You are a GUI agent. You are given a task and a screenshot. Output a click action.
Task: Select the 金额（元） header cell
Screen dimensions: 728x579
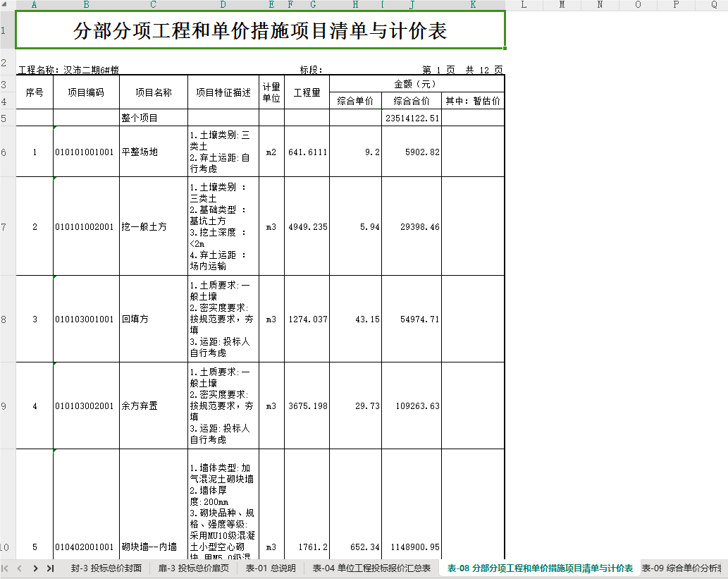point(417,84)
